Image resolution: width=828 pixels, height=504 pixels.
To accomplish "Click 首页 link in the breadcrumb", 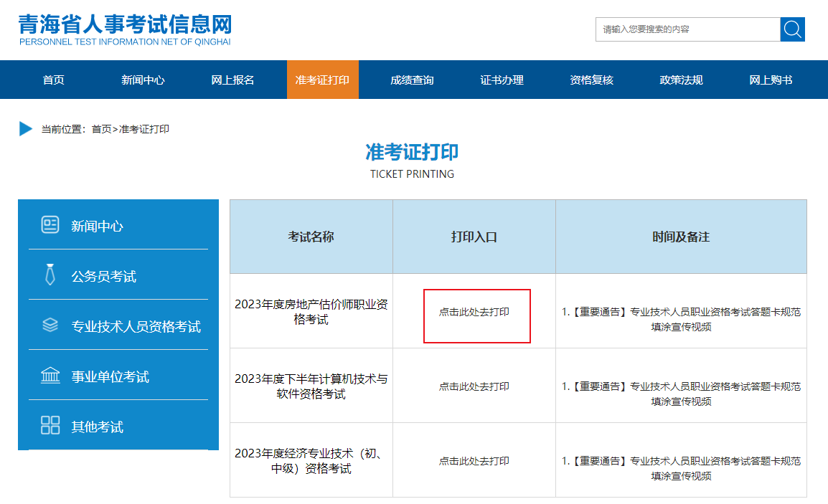I will click(x=101, y=129).
